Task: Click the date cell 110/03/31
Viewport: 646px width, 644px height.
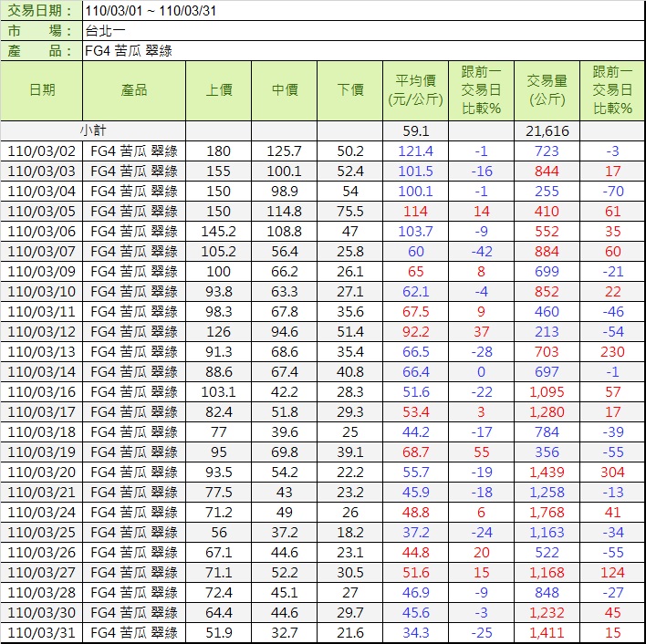Action: [42, 633]
